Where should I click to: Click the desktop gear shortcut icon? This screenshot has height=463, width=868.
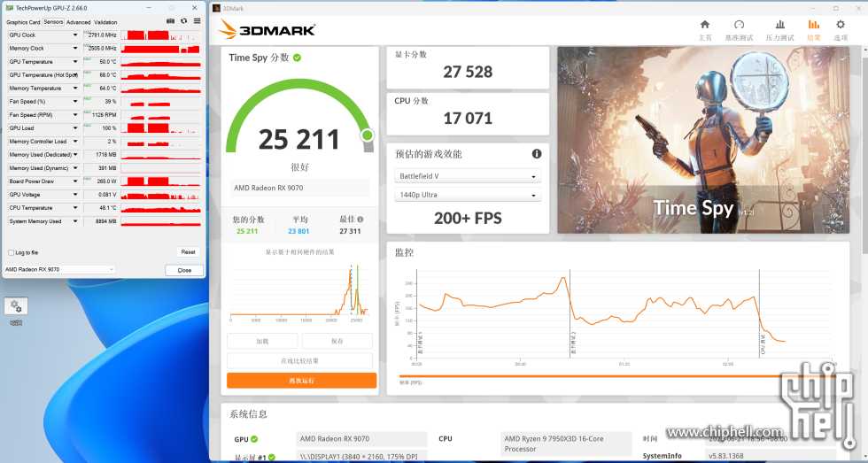coord(16,306)
